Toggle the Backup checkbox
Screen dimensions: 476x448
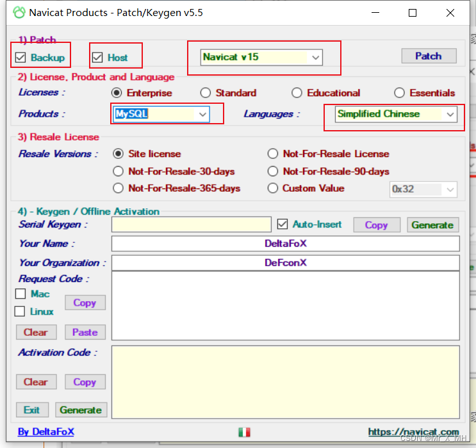click(x=21, y=57)
